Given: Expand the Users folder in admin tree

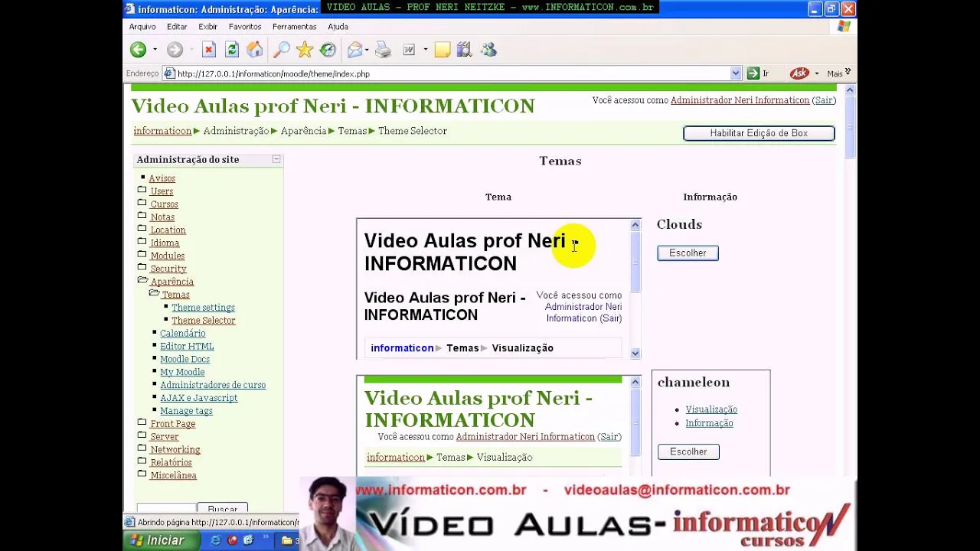Looking at the screenshot, I should click(142, 190).
